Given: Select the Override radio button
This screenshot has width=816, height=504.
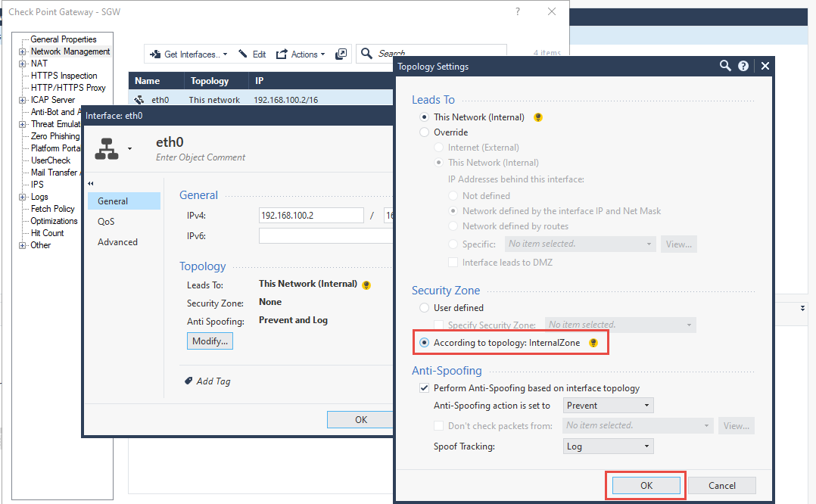Looking at the screenshot, I should coord(424,132).
